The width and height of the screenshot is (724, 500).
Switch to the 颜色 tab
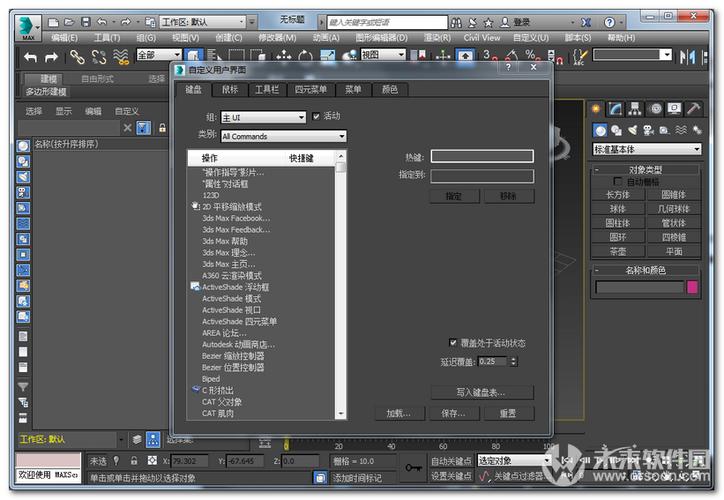coord(389,90)
